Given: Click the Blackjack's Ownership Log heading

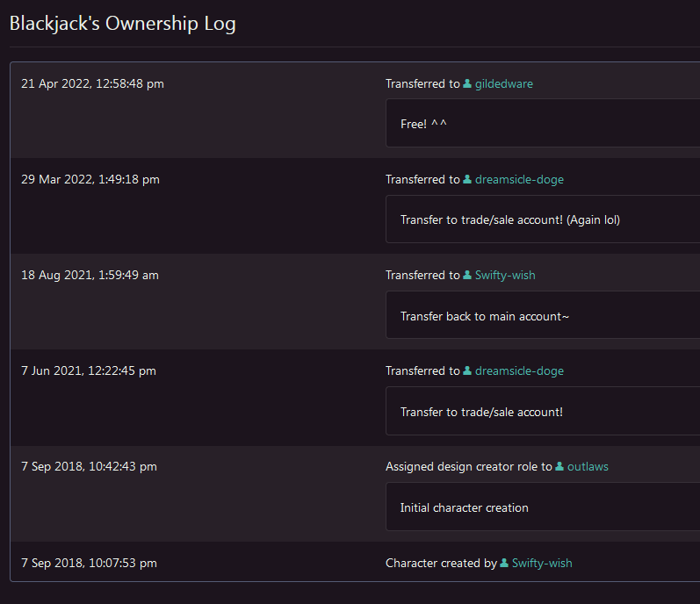Looking at the screenshot, I should coord(122,24).
